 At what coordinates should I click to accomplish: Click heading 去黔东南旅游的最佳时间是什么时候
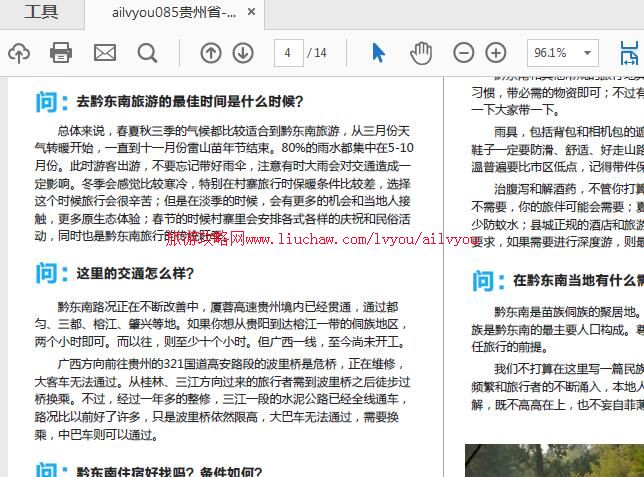pyautogui.click(x=189, y=102)
